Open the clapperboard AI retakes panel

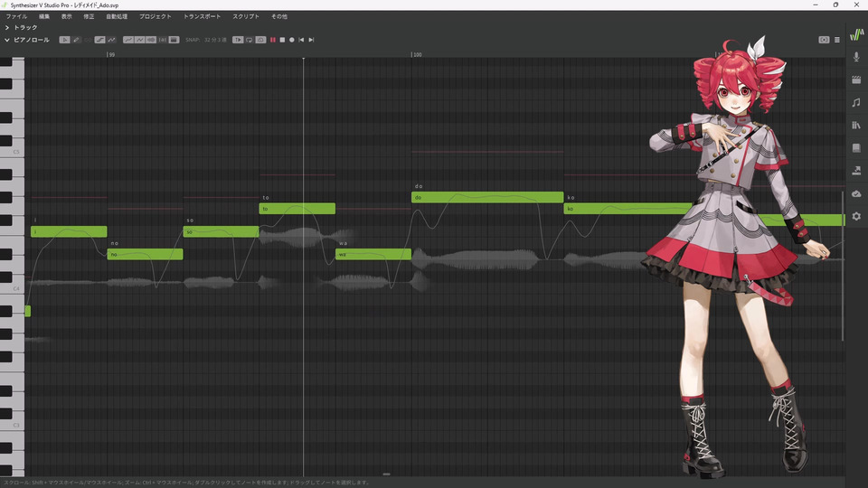[856, 80]
